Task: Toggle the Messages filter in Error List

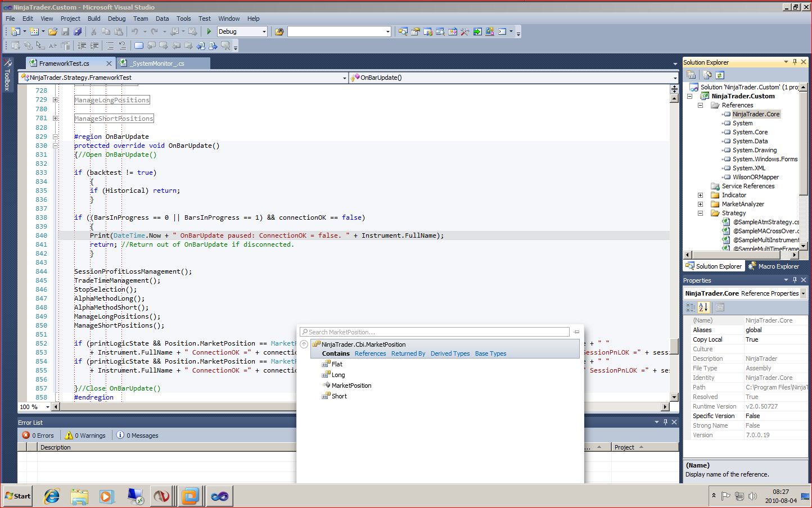Action: click(138, 436)
